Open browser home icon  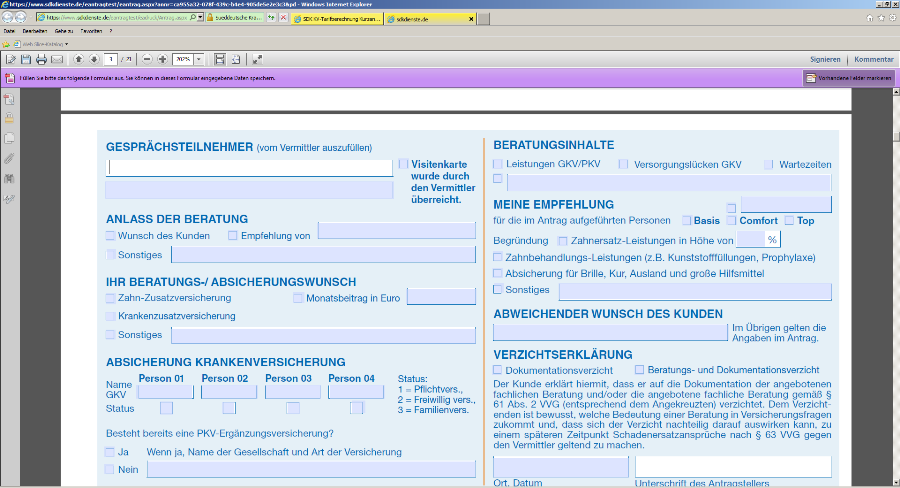pyautogui.click(x=870, y=18)
